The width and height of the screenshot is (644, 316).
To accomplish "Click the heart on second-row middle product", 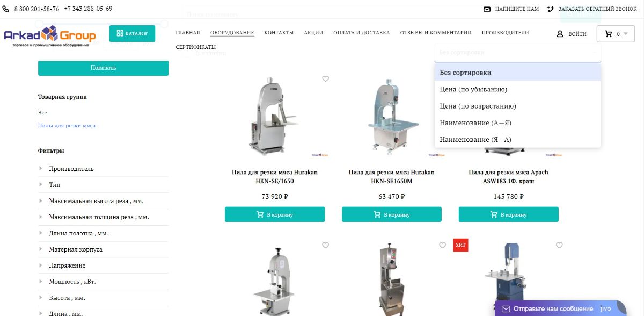I will (x=442, y=246).
